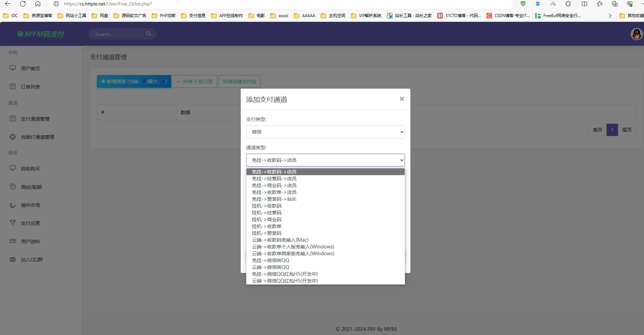Screen dimensions: 644x335
Task: Pick 免挂->微信转QQ from the list
Action: [x=270, y=260]
